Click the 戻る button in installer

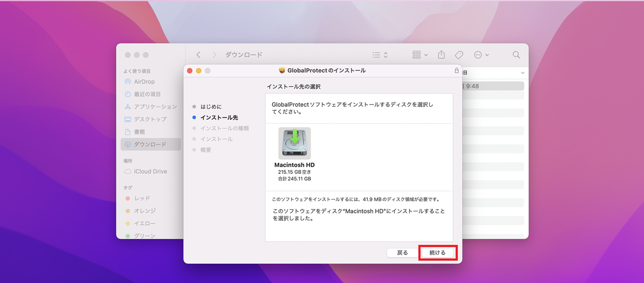pos(402,253)
